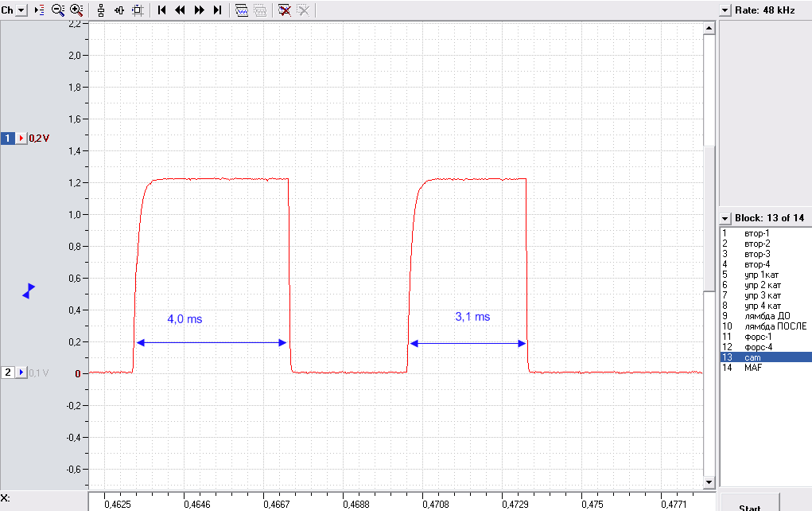Zoom out with the minus magnifier
This screenshot has height=511, width=812.
point(57,10)
